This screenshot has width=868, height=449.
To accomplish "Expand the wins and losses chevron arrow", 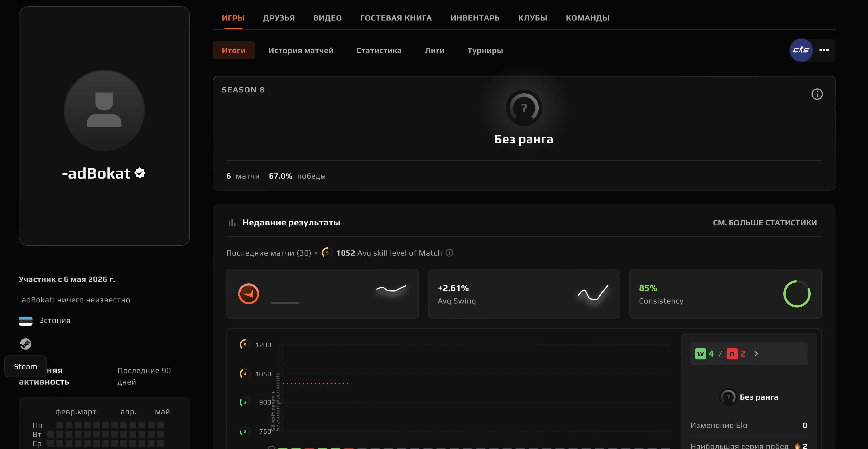I will click(756, 354).
